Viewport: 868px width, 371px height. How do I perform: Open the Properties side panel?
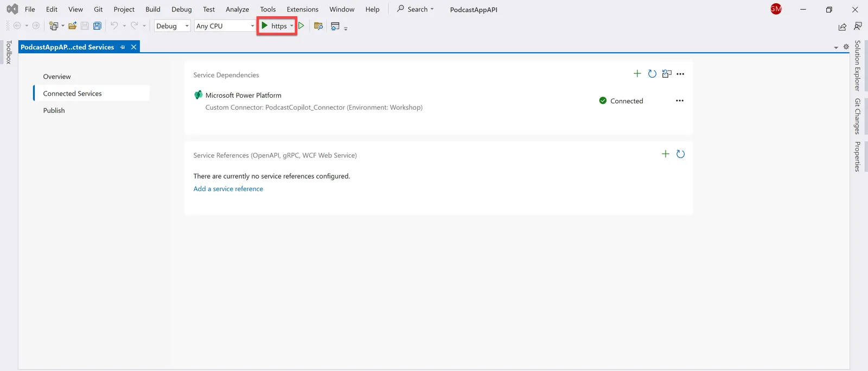[858, 156]
